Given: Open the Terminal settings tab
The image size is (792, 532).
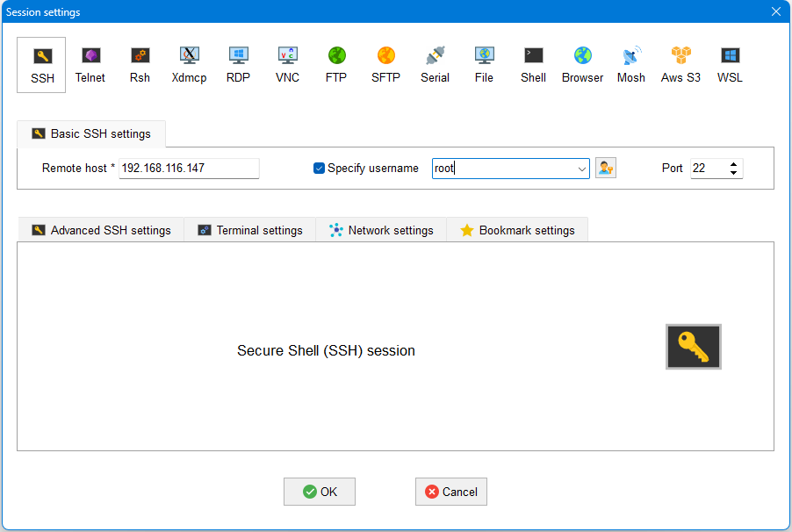Looking at the screenshot, I should pos(250,230).
